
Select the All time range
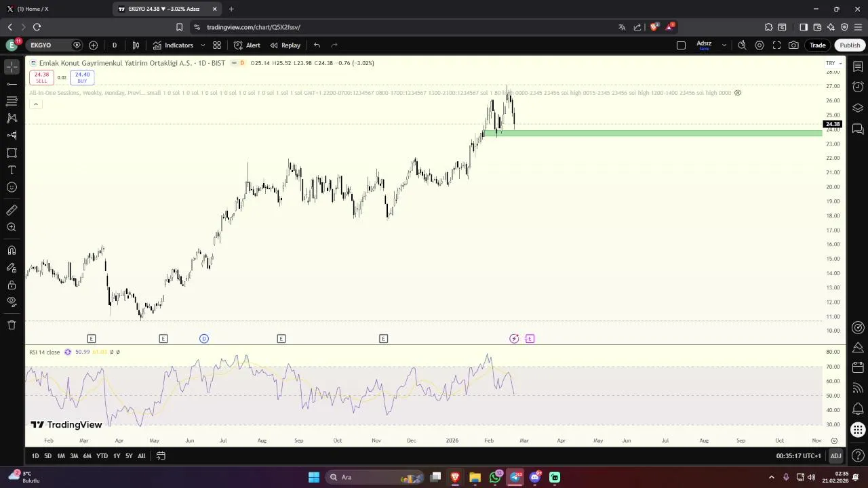pos(141,456)
